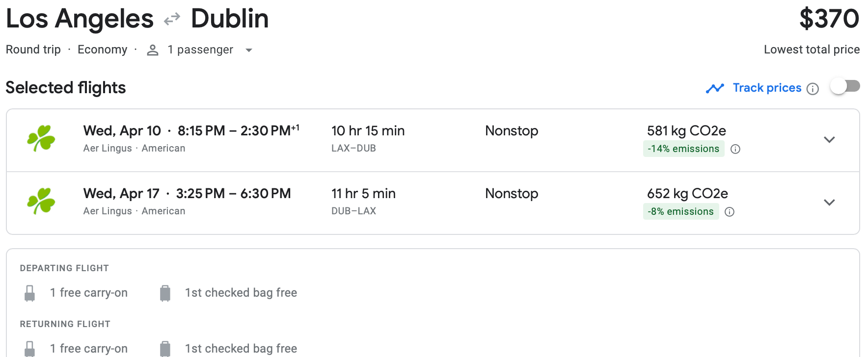Screen dimensions: 868x357
Task: Click the round-trip swap arrows icon
Action: pos(172,20)
